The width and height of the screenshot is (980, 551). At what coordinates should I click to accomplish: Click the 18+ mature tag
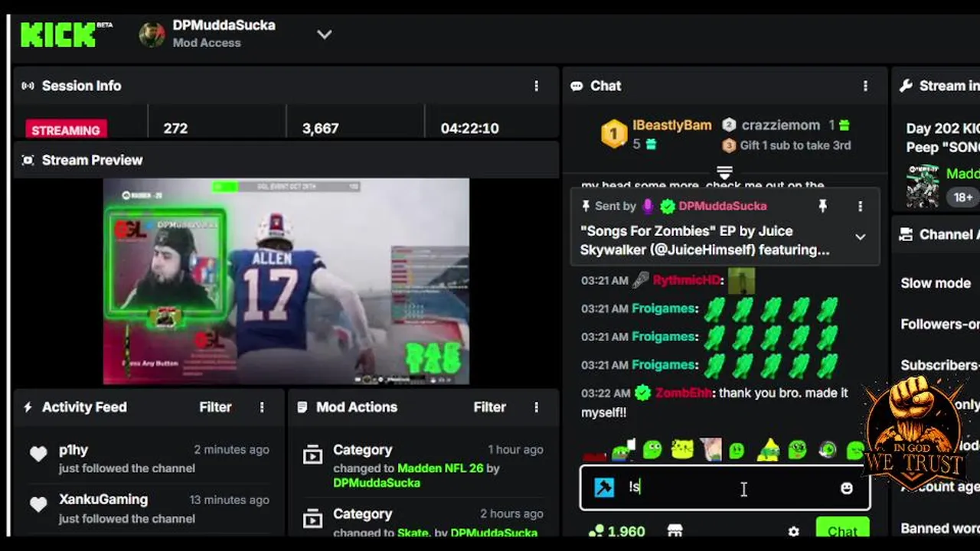(x=963, y=197)
